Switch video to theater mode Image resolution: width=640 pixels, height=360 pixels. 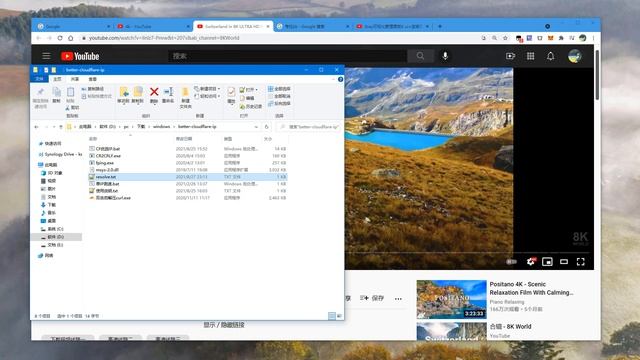(x=564, y=262)
